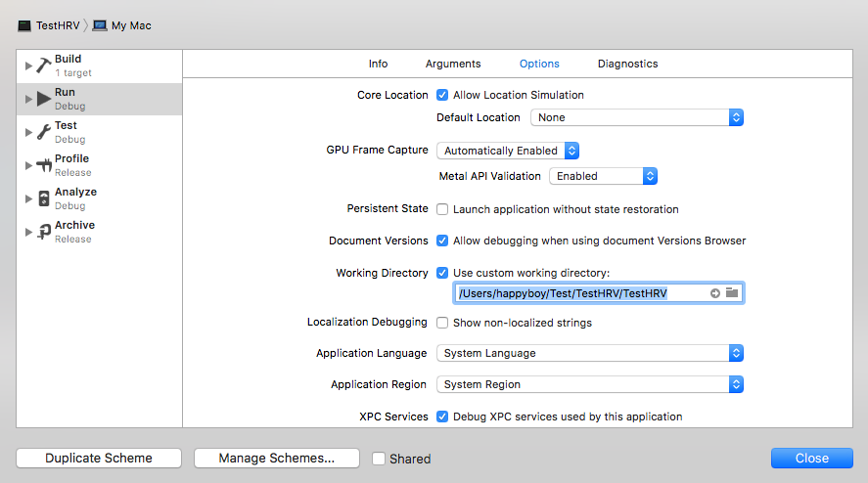Switch to the Arguments tab
Image resolution: width=868 pixels, height=483 pixels.
coord(453,64)
